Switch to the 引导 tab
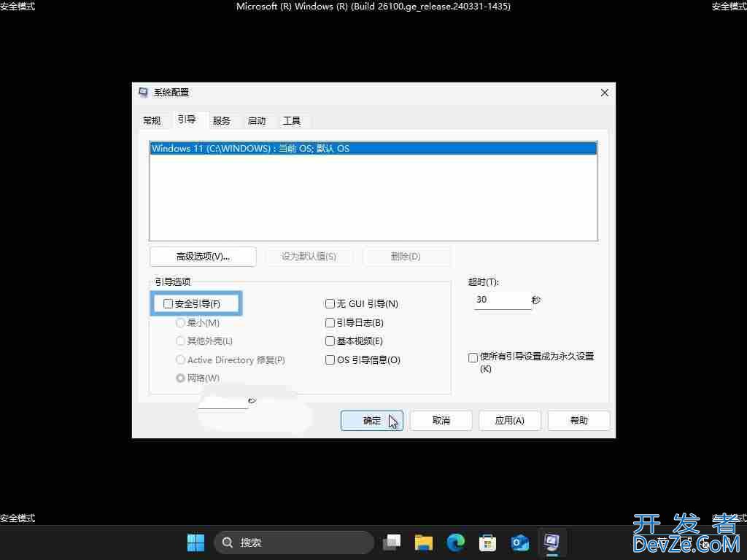The width and height of the screenshot is (747, 560). [187, 120]
